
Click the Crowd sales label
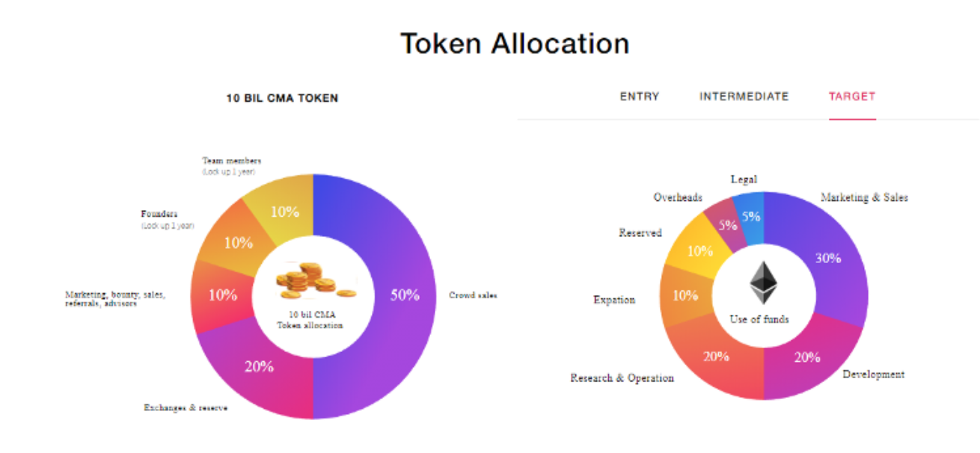(473, 295)
